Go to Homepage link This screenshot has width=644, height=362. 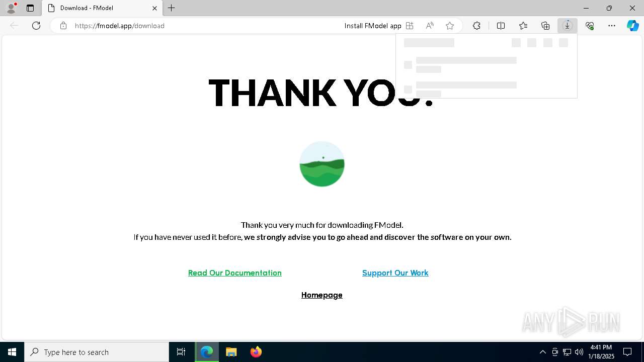pos(322,295)
